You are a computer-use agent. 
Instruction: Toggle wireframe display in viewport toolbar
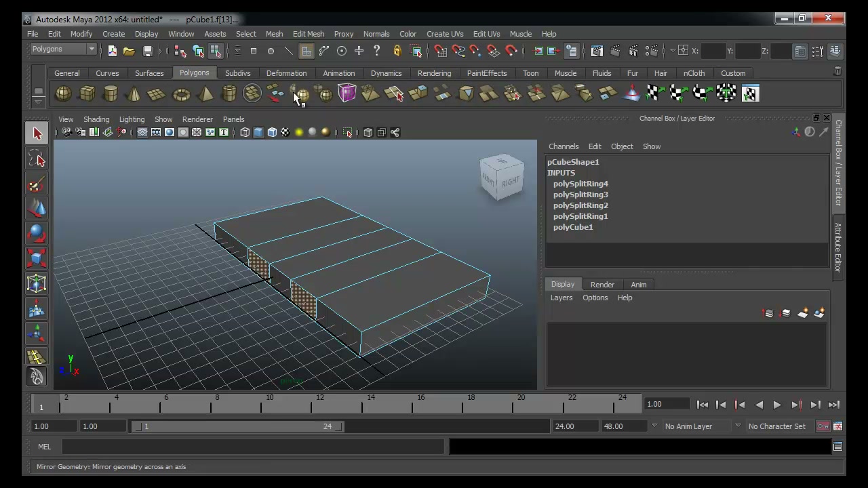[245, 132]
